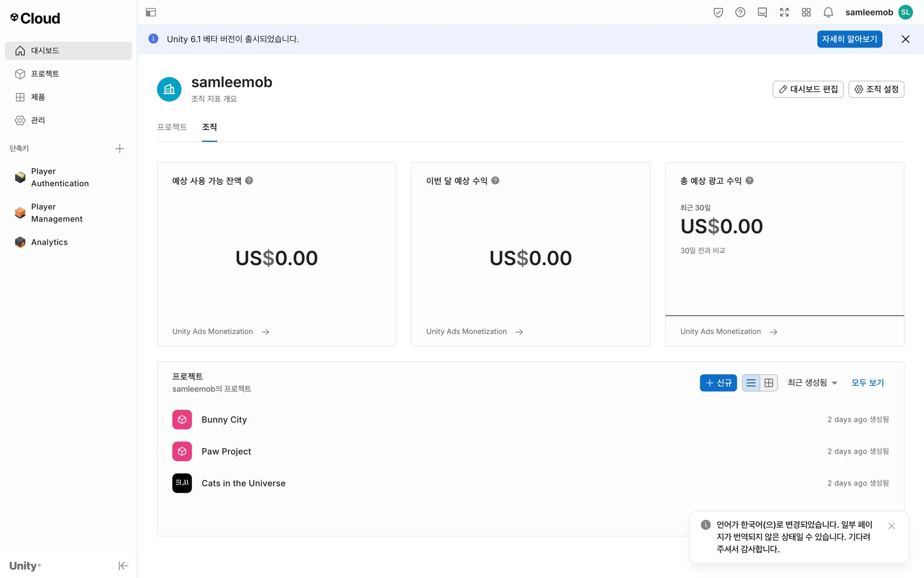Open the Bunny City project

click(224, 420)
